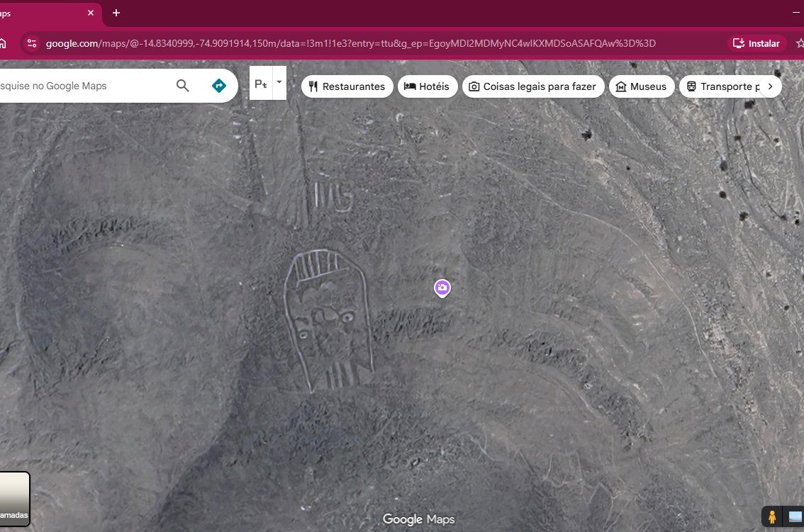Click the site settings icon in address bar
Viewport: 804px width, 532px height.
(x=32, y=43)
